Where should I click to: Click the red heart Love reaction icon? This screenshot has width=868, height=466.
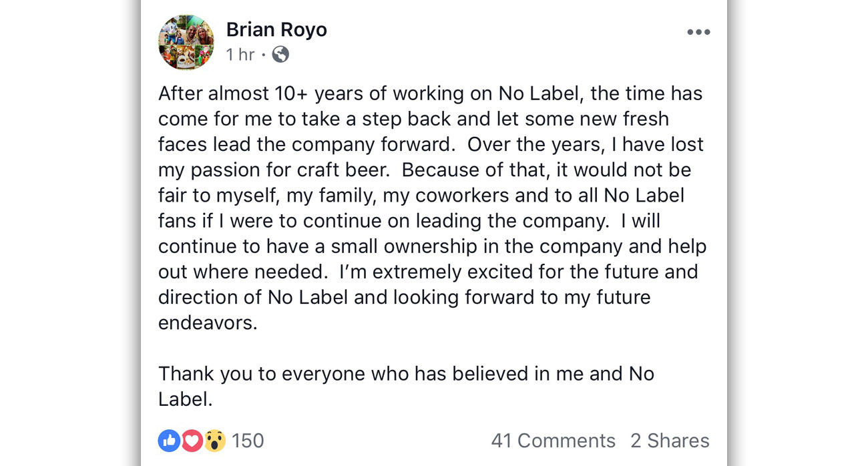[x=192, y=441]
